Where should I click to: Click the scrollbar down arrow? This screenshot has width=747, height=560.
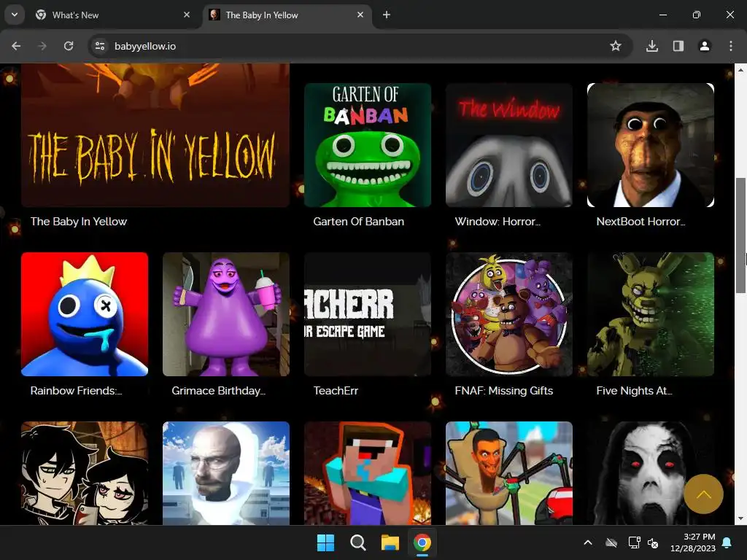(740, 518)
